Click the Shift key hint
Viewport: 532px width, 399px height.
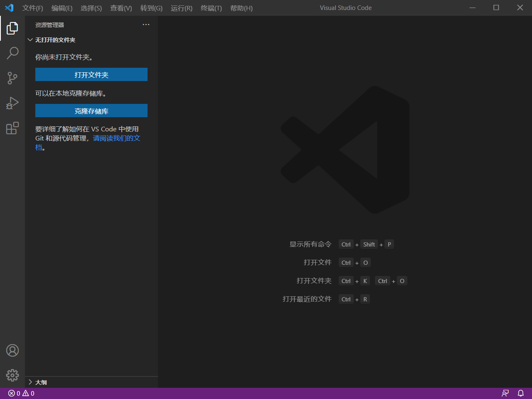tap(369, 244)
